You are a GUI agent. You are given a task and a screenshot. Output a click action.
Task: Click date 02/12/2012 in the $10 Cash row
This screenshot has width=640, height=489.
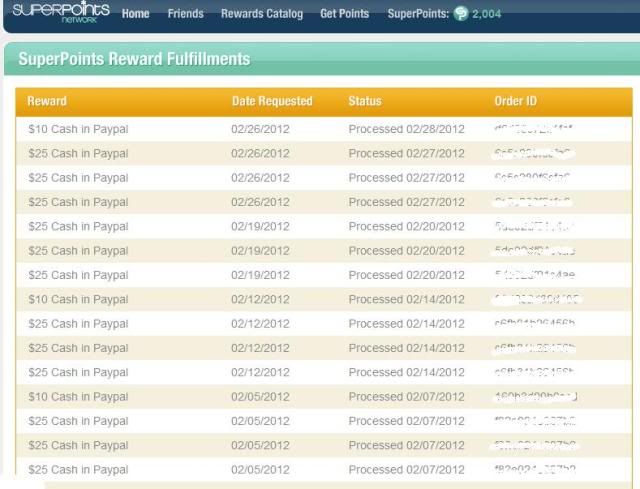260,300
